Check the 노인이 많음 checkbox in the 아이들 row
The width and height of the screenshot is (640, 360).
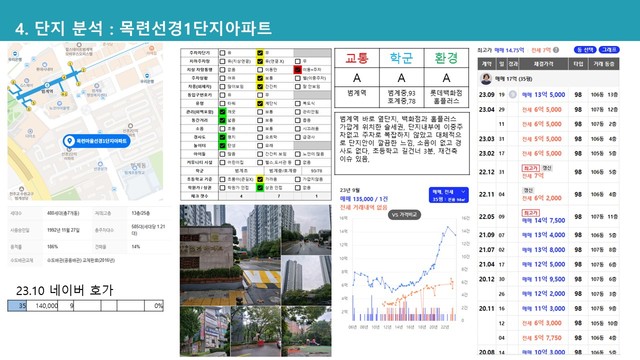298,154
